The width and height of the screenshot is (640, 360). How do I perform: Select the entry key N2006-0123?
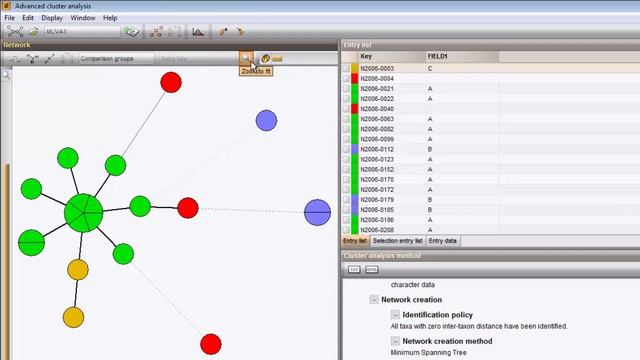coord(377,159)
